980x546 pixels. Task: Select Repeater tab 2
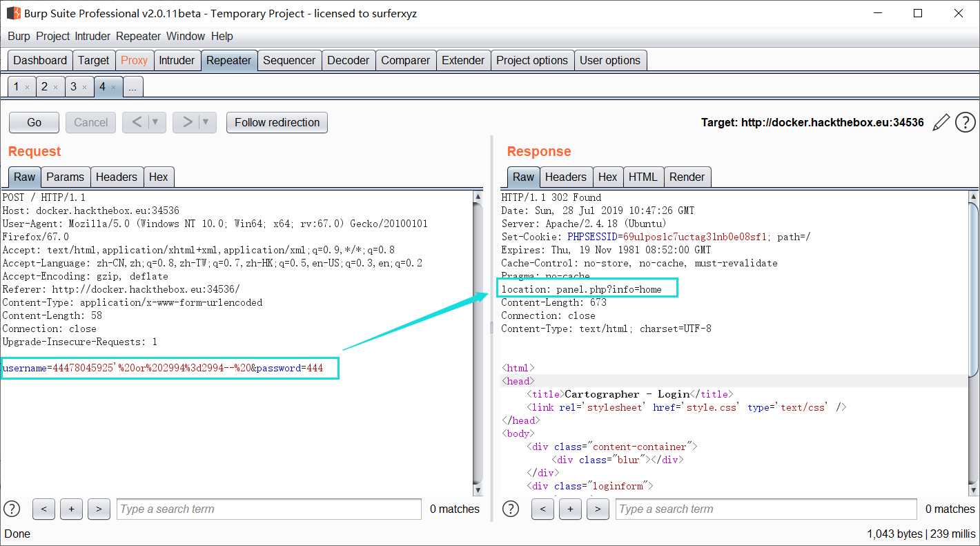click(45, 87)
